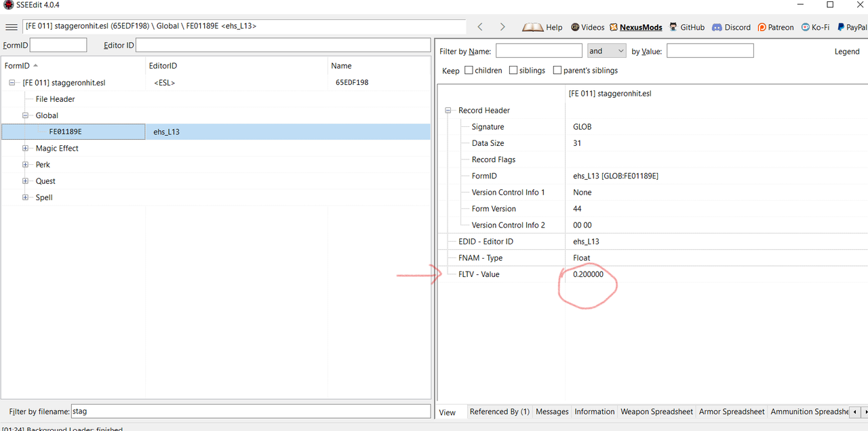Image resolution: width=868 pixels, height=431 pixels.
Task: Go forward with the right arrow
Action: point(502,27)
